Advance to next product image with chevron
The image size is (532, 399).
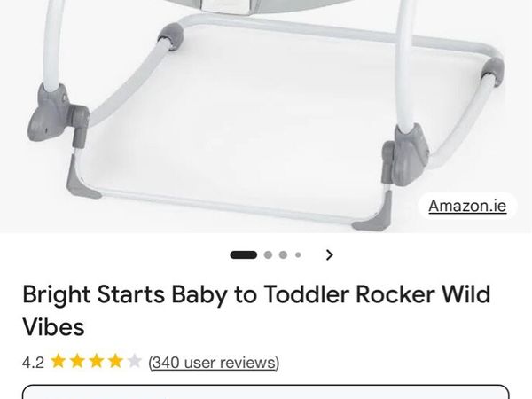click(329, 254)
